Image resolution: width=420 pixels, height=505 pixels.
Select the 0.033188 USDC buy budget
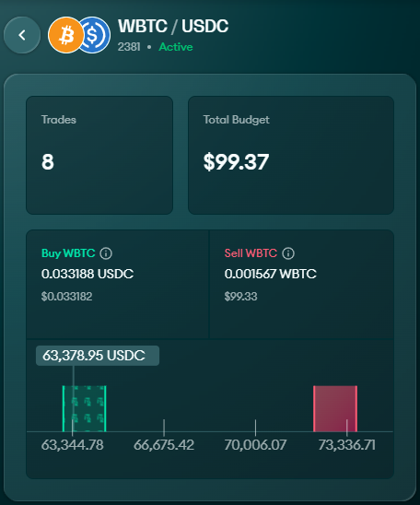[x=87, y=274]
